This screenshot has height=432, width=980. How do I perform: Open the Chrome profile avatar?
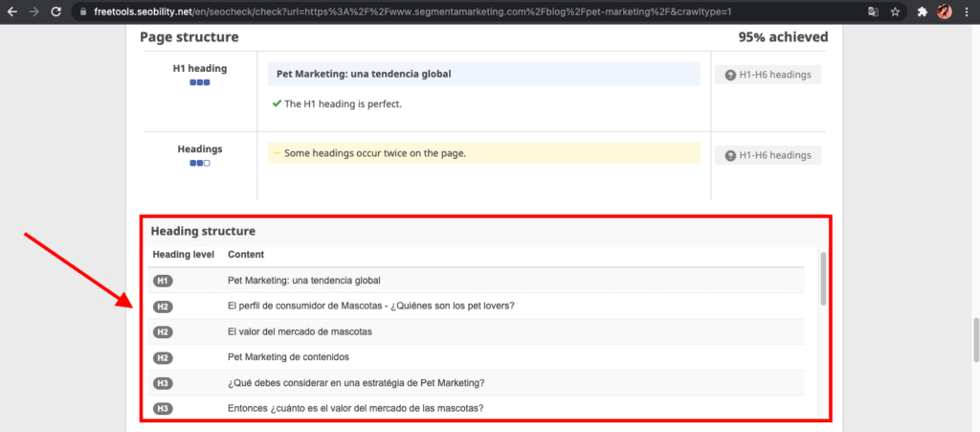(x=945, y=11)
